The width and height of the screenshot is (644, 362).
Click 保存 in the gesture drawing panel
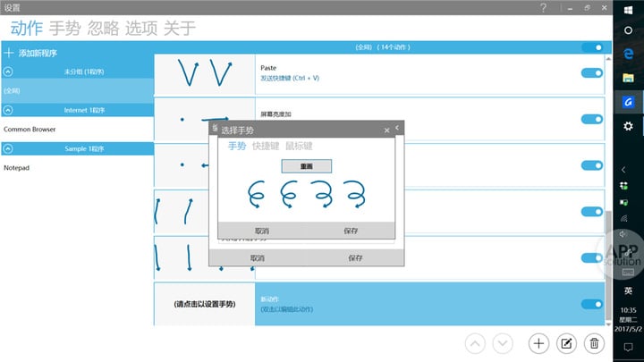point(351,231)
